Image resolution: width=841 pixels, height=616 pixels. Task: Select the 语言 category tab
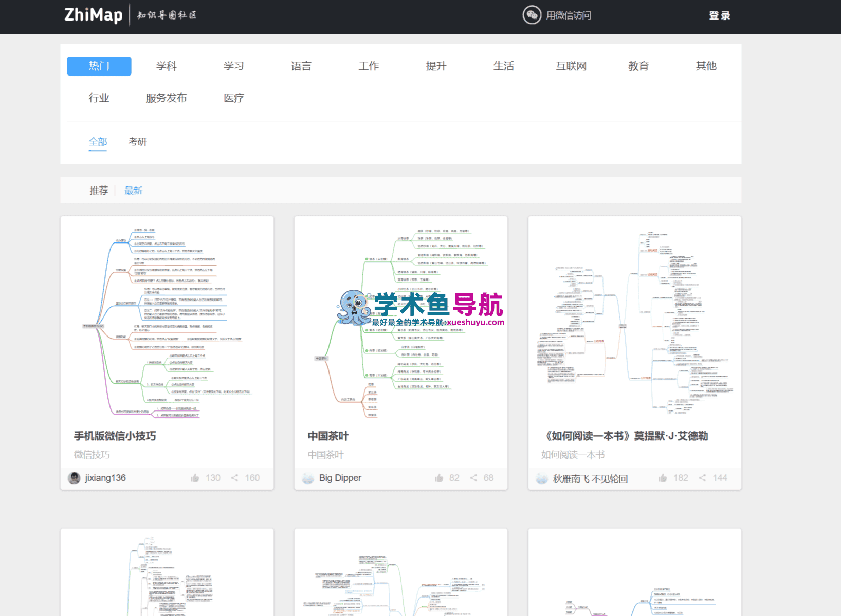coord(301,66)
